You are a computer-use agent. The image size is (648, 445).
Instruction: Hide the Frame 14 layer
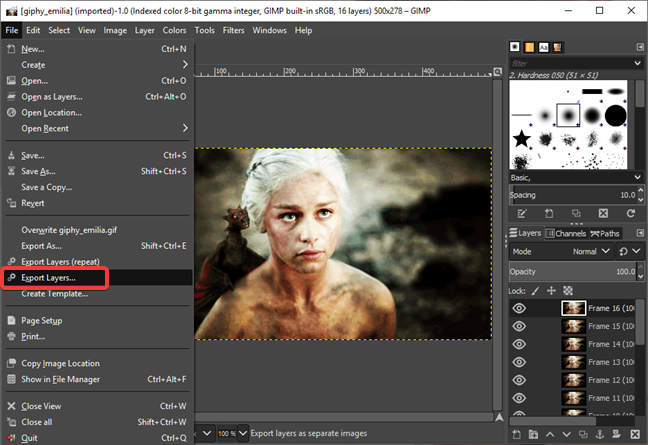519,344
